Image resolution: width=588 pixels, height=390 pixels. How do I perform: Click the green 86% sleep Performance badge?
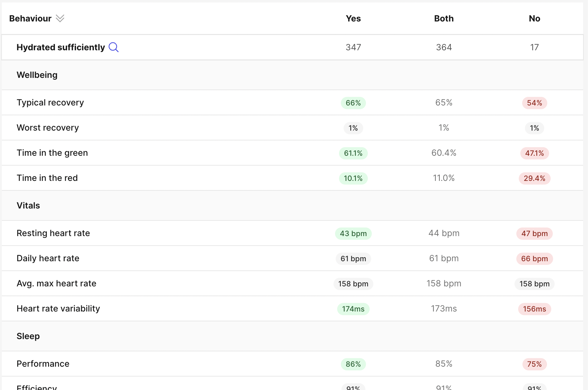click(x=353, y=364)
